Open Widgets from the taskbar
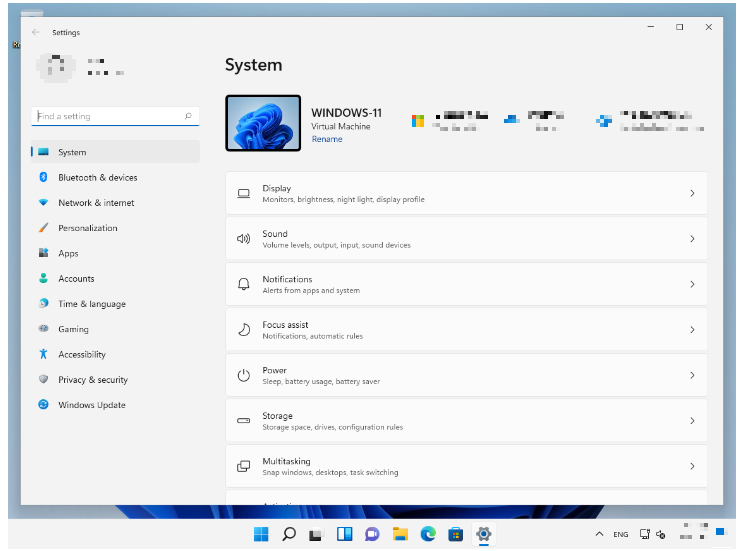Screen dimensions: 738x551 (x=345, y=534)
